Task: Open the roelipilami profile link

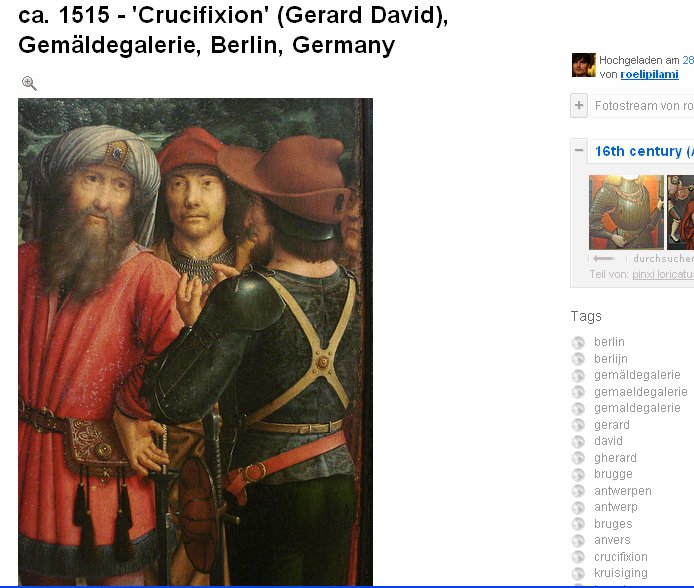Action: click(649, 74)
